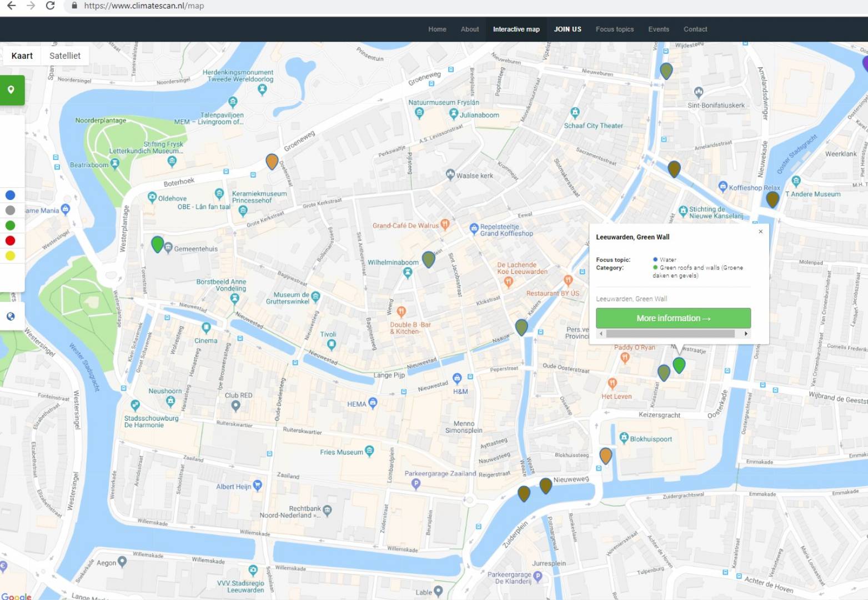The height and width of the screenshot is (600, 868).
Task: Click the globe icon in left sidebar
Action: click(11, 317)
